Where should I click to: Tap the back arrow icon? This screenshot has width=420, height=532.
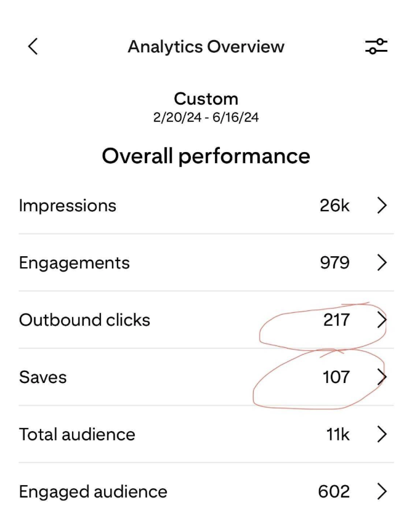(x=33, y=46)
